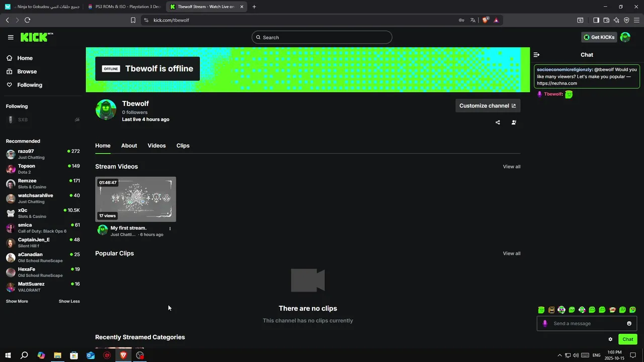Open Brave Wallet icon
Screen dimensions: 644x362
tap(606, 20)
